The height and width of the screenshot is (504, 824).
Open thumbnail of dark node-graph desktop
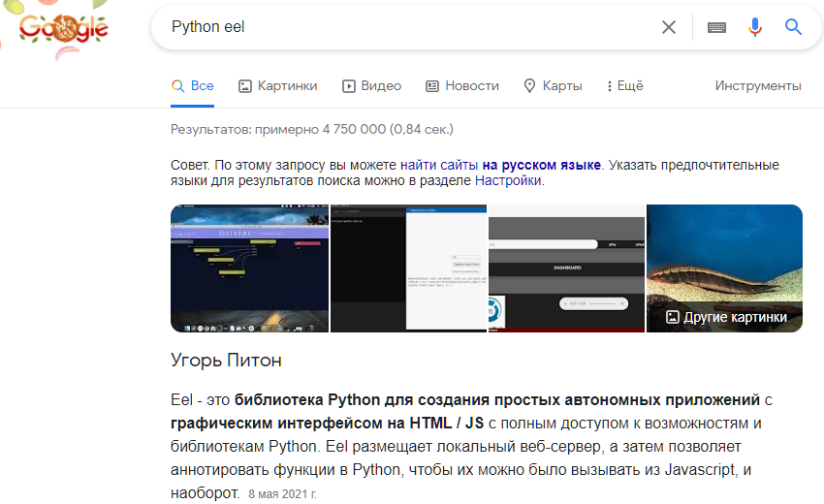[249, 268]
